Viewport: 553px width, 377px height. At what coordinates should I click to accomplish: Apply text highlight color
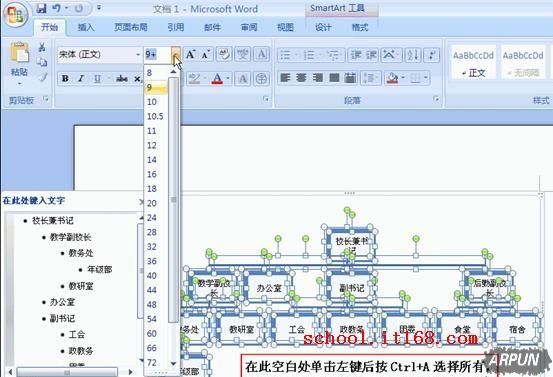[x=194, y=79]
